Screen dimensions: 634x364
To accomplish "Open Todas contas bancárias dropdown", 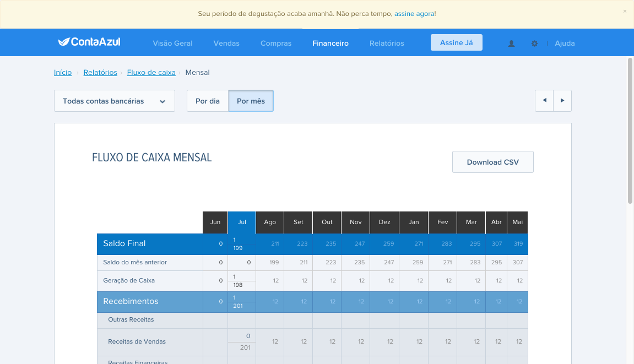I will [115, 101].
